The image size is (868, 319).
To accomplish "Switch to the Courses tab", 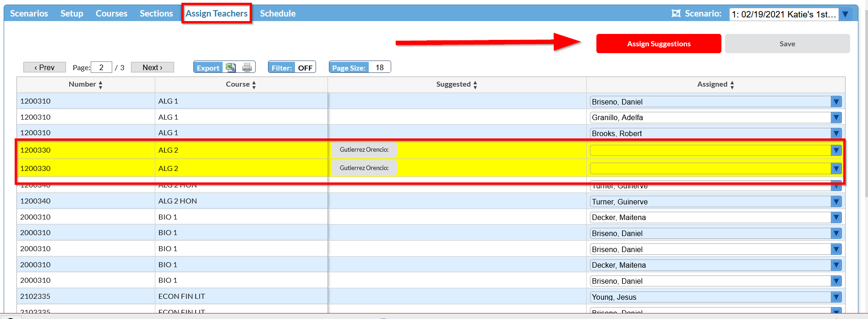I will [111, 13].
